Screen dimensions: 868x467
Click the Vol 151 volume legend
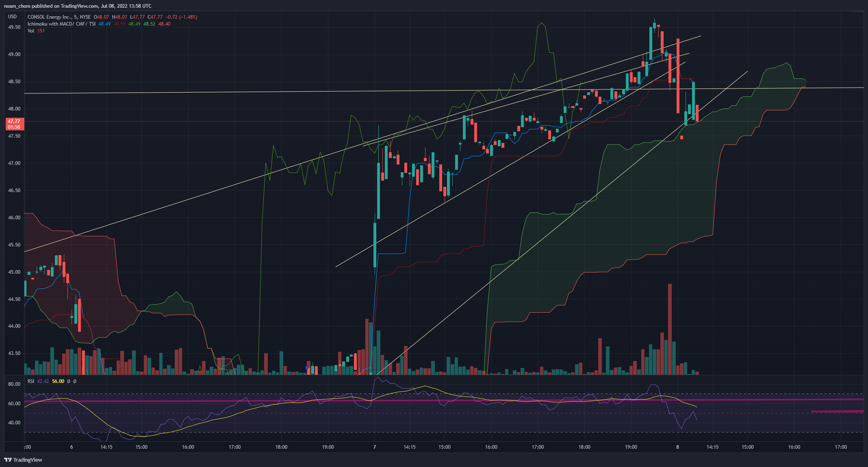36,31
